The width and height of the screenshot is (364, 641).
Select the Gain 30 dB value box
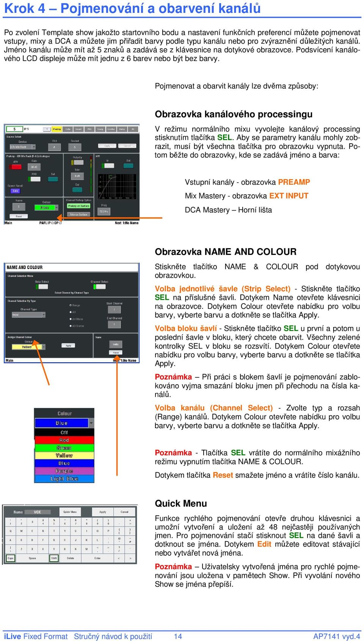pos(34,167)
